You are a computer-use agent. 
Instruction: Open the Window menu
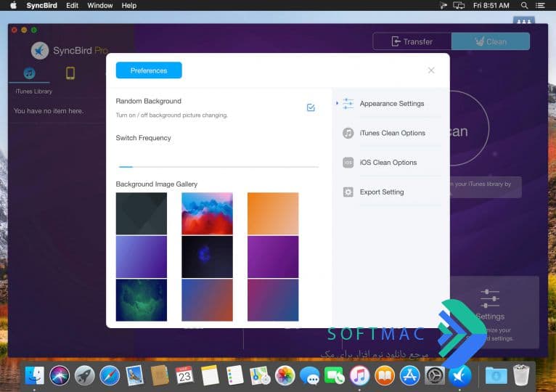[x=100, y=5]
